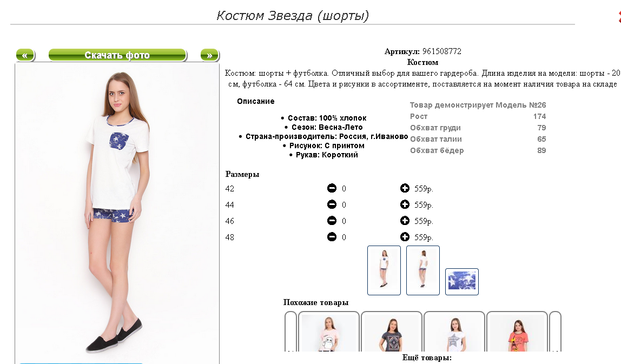Decrease quantity for size 44

tap(332, 204)
